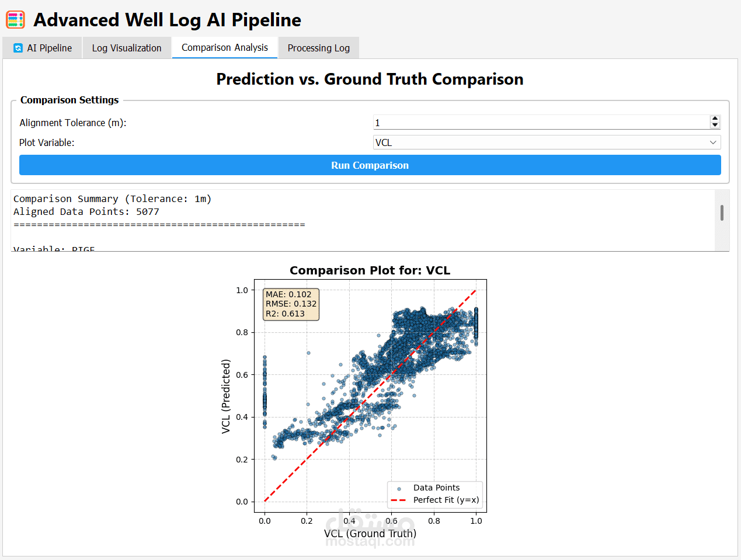
Task: Open the Processing Log tab
Action: pos(319,48)
